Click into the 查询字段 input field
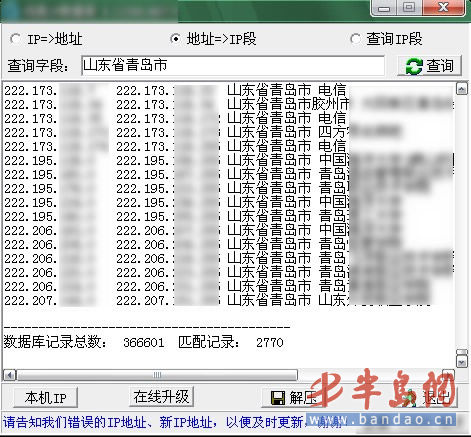The image size is (471, 437). pyautogui.click(x=233, y=65)
